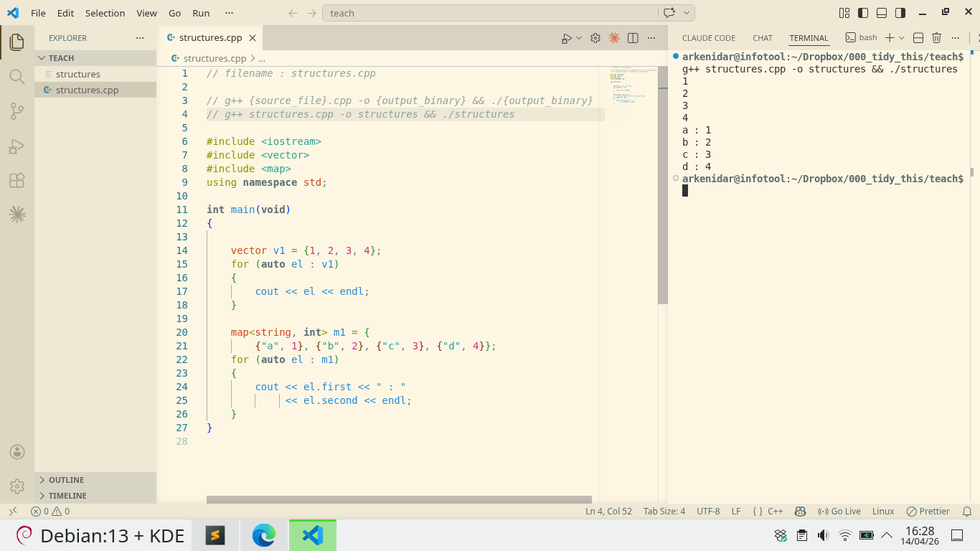Open the Claude icon in activity bar

[x=17, y=214]
